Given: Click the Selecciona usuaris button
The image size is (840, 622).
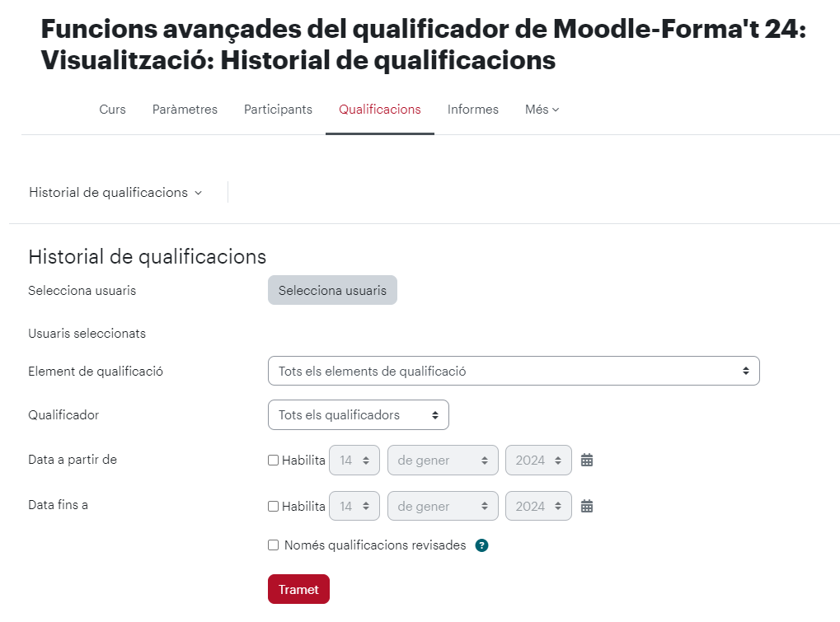Looking at the screenshot, I should click(332, 290).
